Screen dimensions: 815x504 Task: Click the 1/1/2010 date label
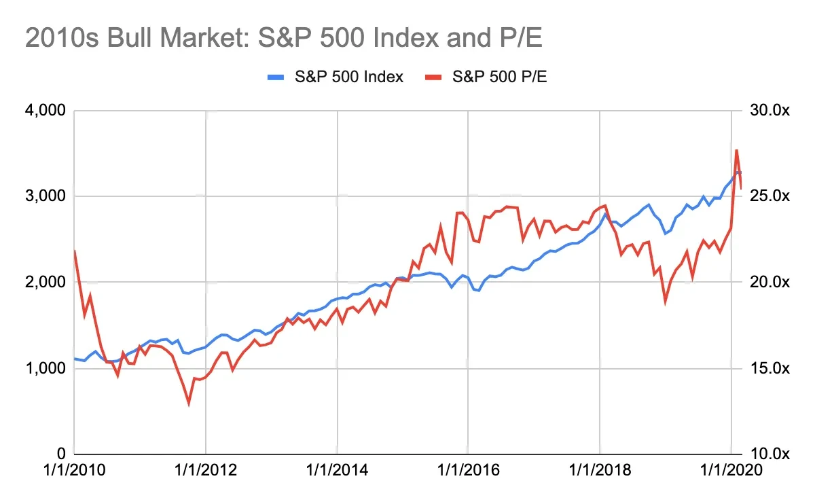pos(74,471)
